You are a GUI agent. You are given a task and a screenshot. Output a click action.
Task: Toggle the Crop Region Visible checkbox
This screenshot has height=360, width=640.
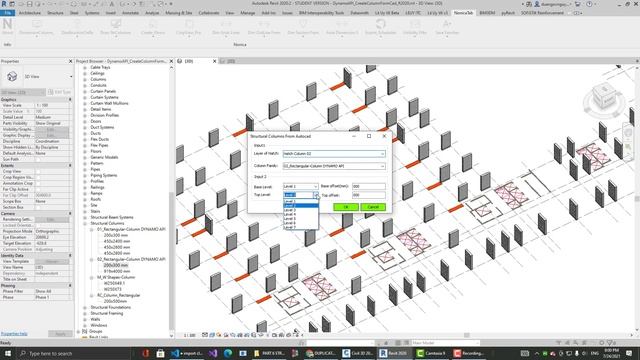point(38,178)
